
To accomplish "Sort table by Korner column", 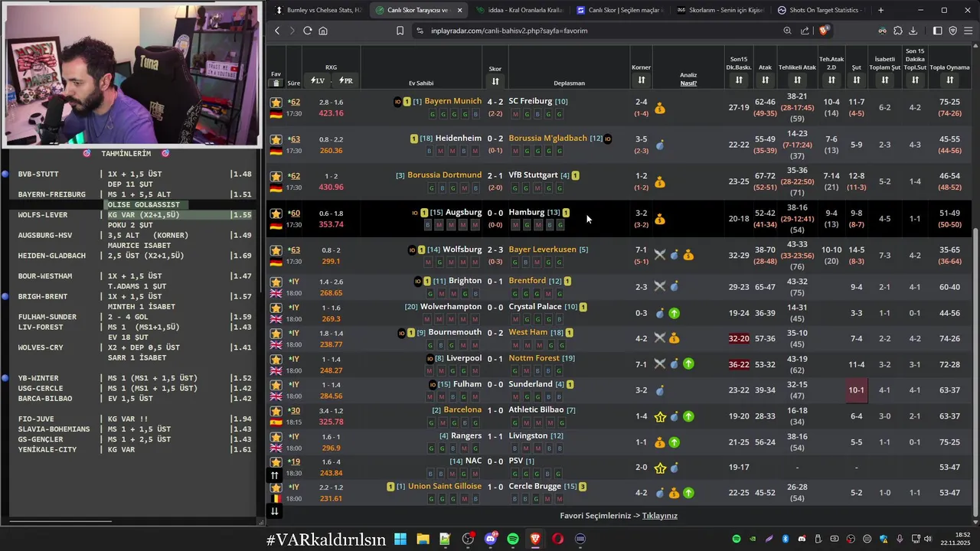I will click(x=641, y=80).
